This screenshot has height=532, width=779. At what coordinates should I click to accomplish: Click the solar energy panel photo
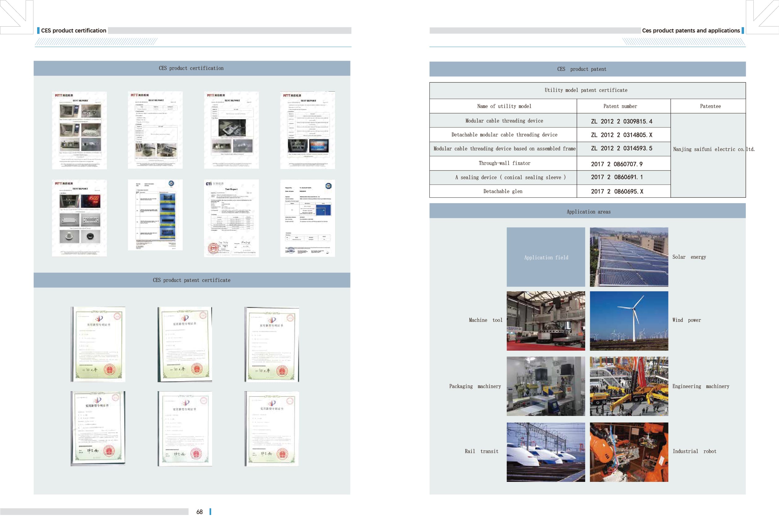[x=629, y=257]
